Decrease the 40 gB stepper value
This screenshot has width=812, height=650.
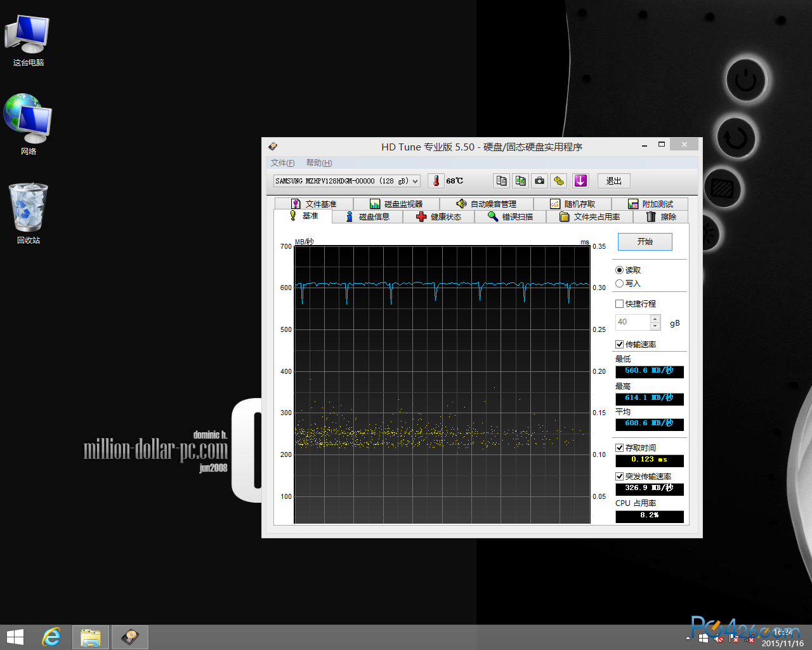tap(655, 326)
